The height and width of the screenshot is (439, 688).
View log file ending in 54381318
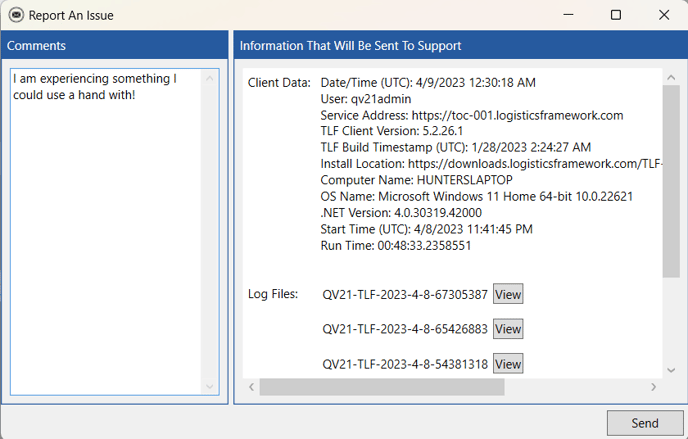[x=508, y=364]
